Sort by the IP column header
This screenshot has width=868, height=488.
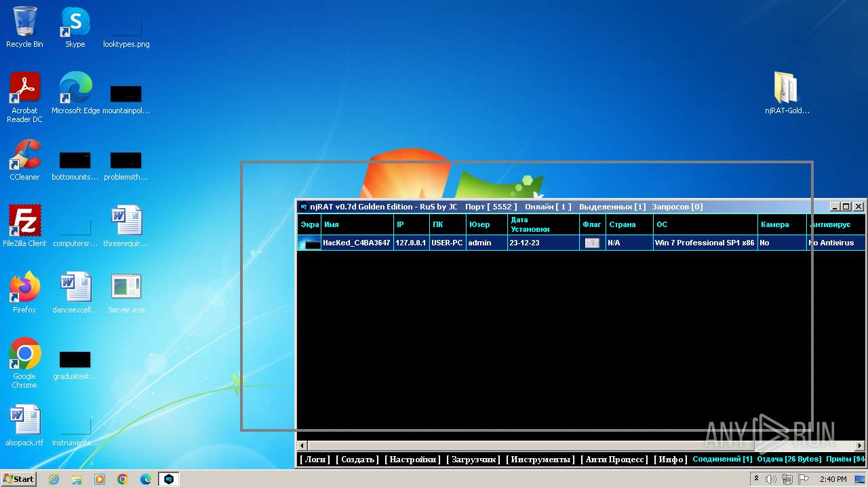point(412,224)
